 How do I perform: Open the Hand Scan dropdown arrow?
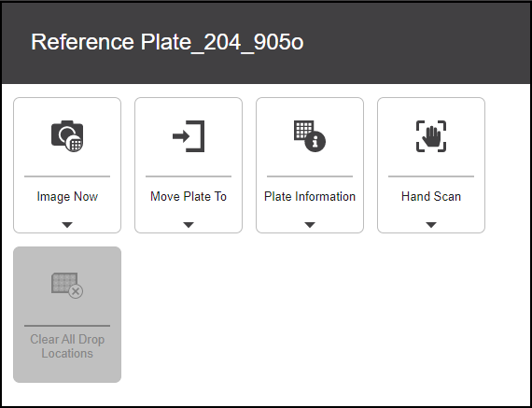pyautogui.click(x=431, y=225)
